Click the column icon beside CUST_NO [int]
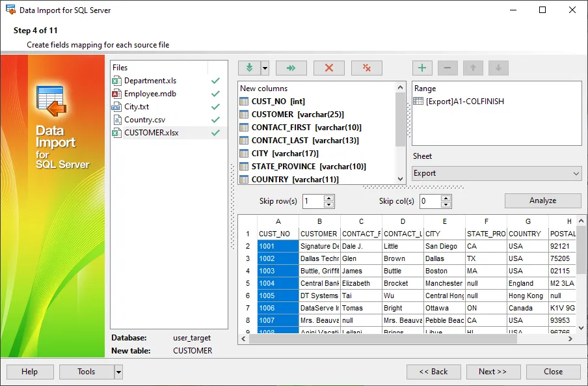588x386 pixels. 244,102
